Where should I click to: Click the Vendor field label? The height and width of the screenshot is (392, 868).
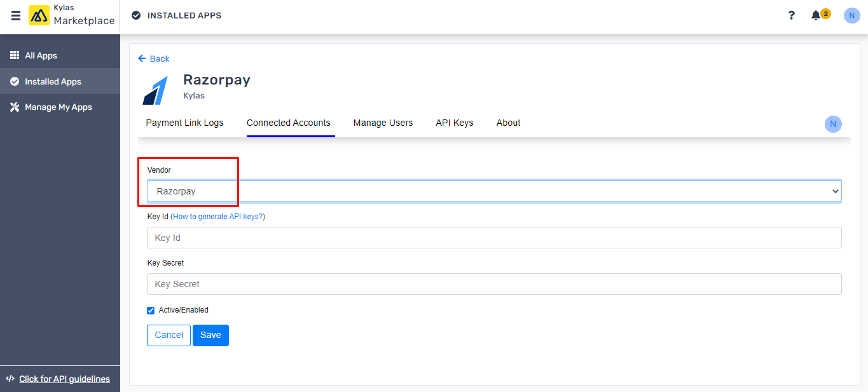point(159,170)
